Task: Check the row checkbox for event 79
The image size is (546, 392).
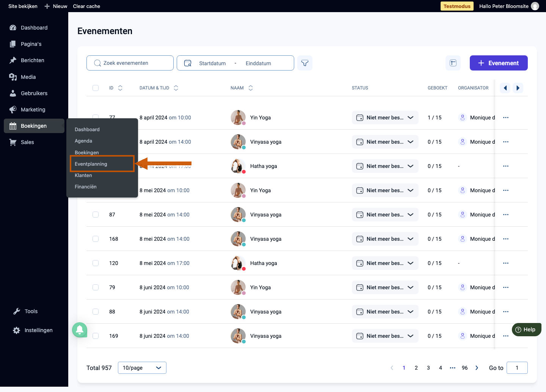Action: pyautogui.click(x=96, y=287)
